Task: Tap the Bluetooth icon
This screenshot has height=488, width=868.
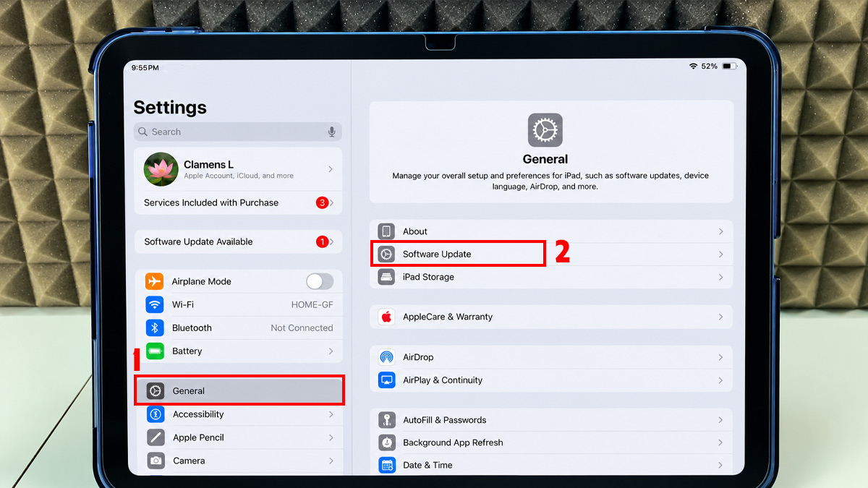Action: (155, 328)
